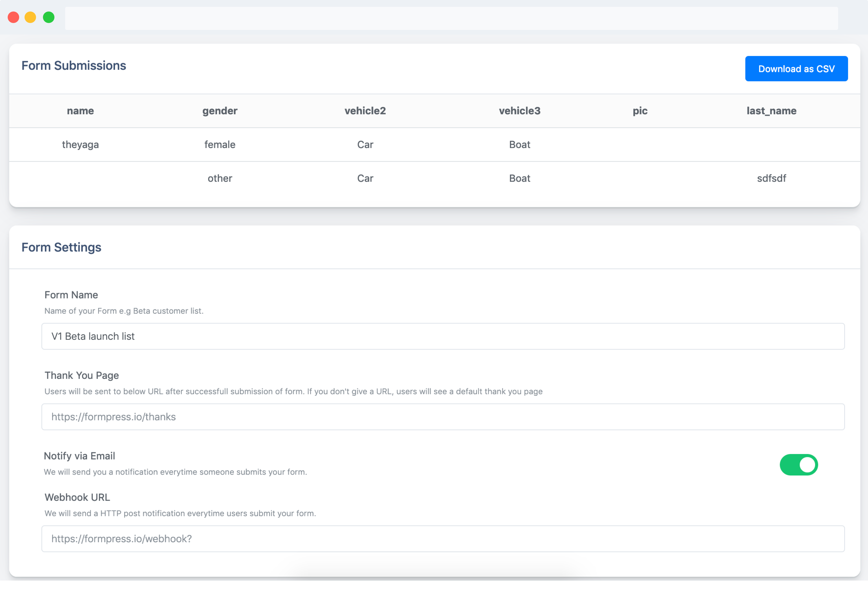The height and width of the screenshot is (589, 868).
Task: Click the browser address bar
Action: [x=451, y=18]
